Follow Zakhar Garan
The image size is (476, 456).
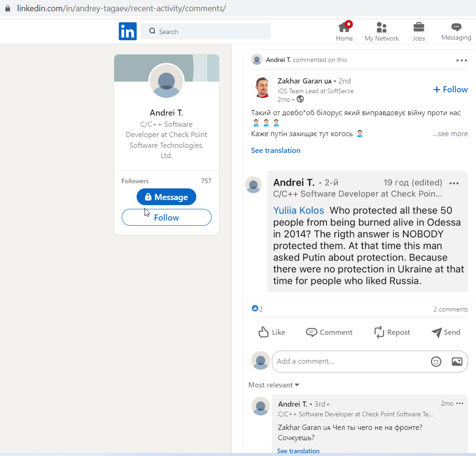click(450, 89)
